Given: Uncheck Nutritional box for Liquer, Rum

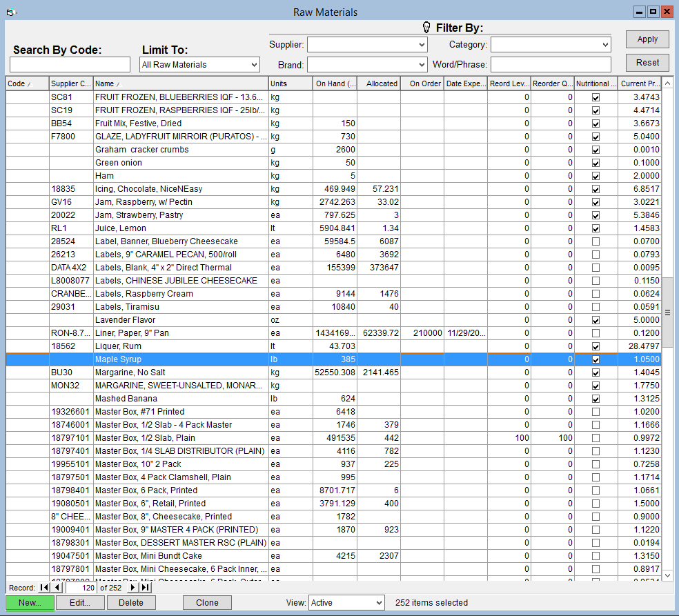Looking at the screenshot, I should 596,346.
